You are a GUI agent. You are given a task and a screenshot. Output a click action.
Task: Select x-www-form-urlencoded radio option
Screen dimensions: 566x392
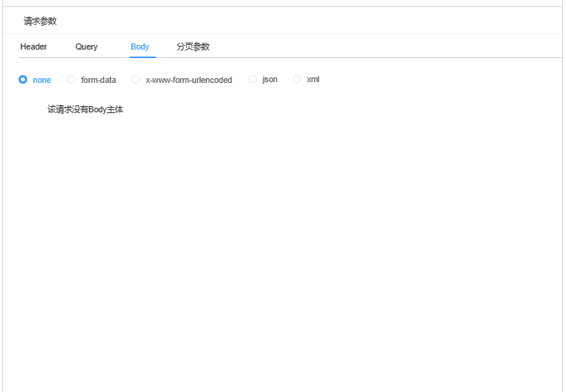(x=136, y=79)
